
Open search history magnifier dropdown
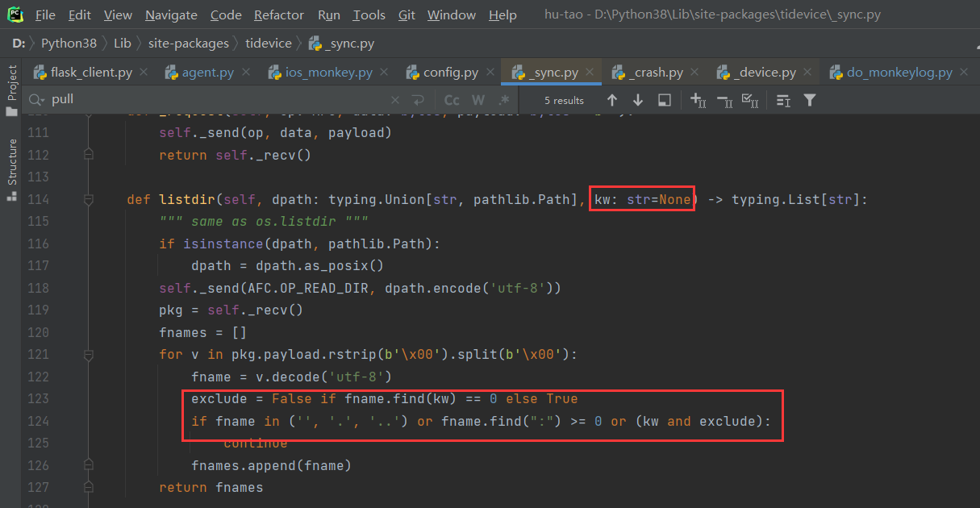36,100
